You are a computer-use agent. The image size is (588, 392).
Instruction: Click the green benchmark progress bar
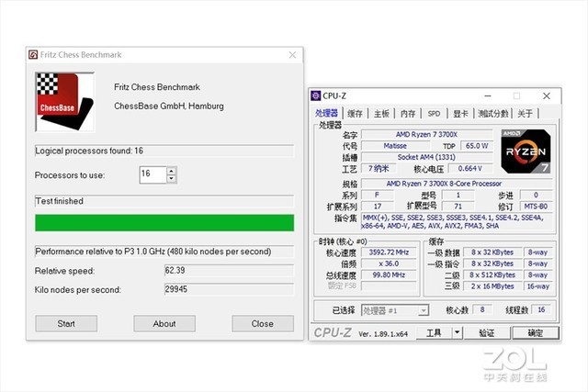pyautogui.click(x=164, y=222)
